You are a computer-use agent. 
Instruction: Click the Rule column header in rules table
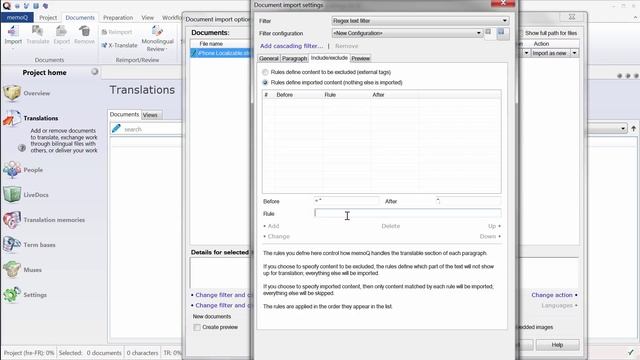tap(331, 95)
